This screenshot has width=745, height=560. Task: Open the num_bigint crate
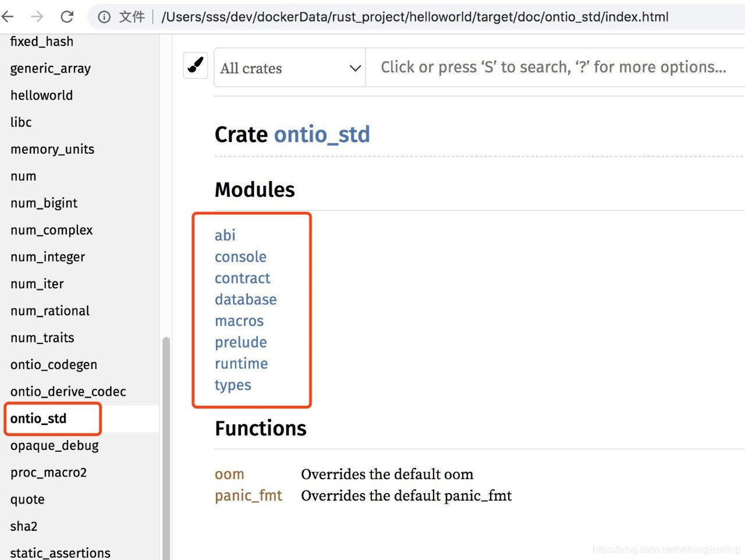(44, 203)
